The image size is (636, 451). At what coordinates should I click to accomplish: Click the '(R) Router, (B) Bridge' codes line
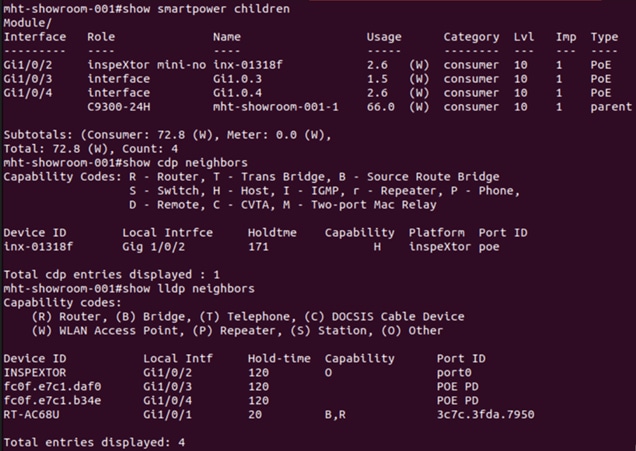pyautogui.click(x=248, y=316)
